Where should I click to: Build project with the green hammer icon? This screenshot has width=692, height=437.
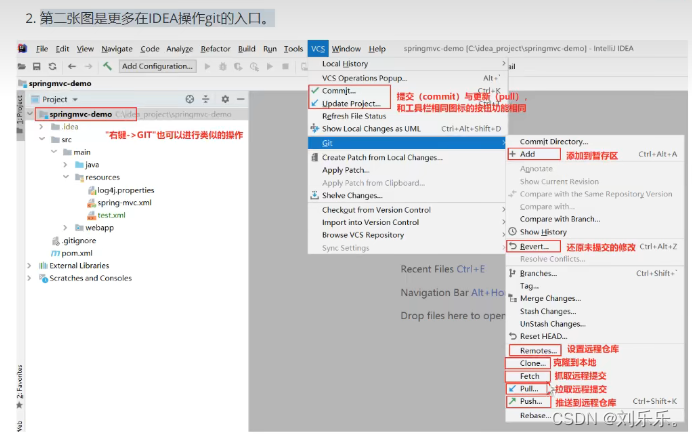click(107, 66)
